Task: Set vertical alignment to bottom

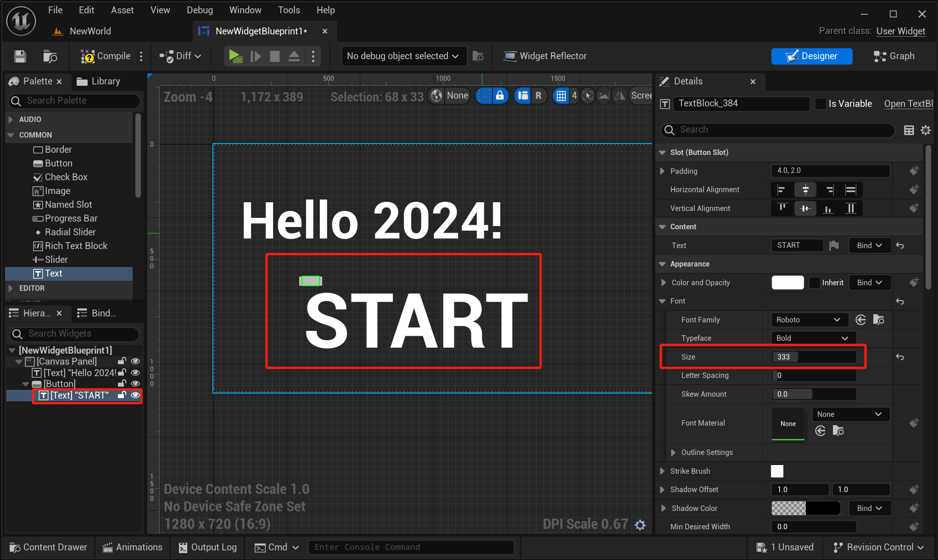Action: tap(828, 208)
